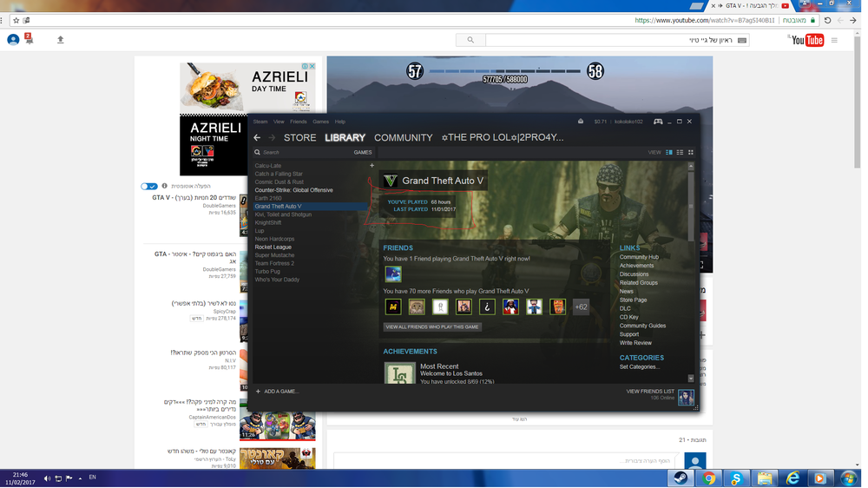Click the Steam inbox notification icon

[x=581, y=122]
